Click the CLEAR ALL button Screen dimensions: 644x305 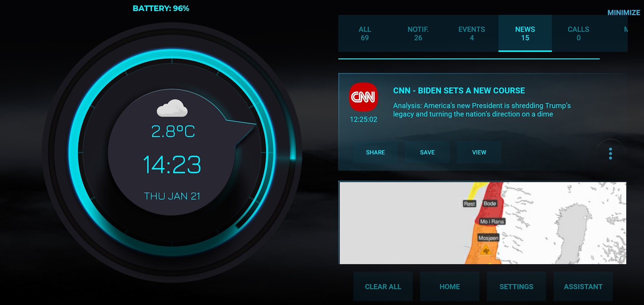click(383, 287)
